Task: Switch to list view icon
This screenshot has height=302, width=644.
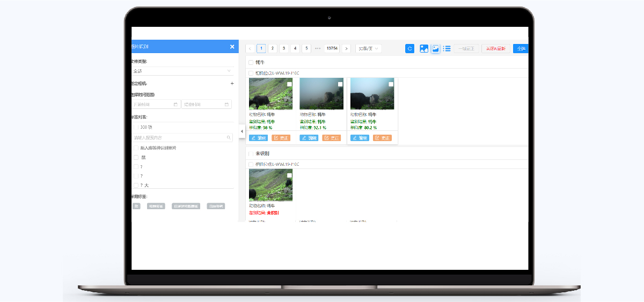Action: tap(447, 48)
